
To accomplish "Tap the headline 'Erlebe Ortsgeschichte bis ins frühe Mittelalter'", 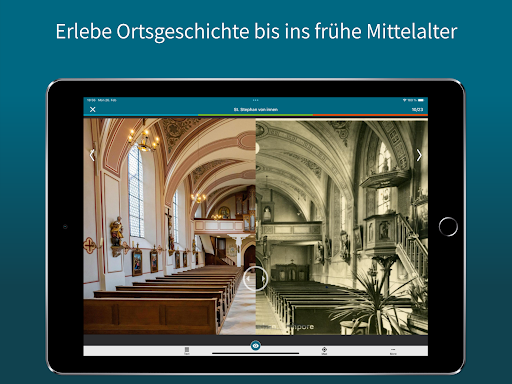I will [256, 32].
